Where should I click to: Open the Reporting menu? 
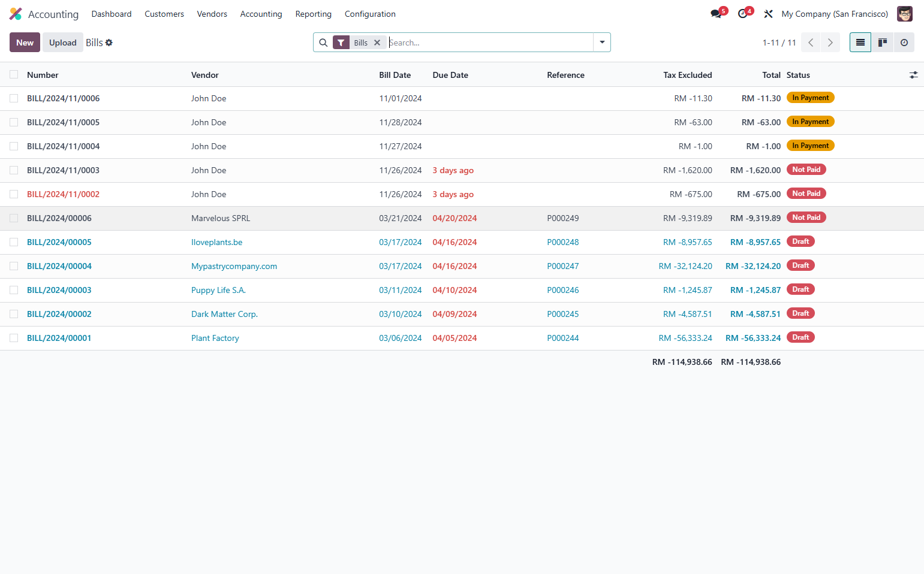(313, 14)
